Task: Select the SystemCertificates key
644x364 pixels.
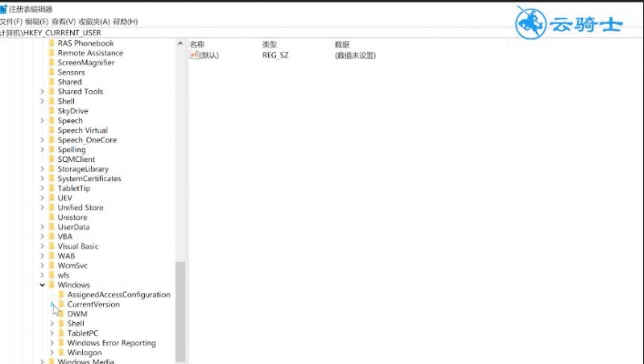Action: [89, 179]
